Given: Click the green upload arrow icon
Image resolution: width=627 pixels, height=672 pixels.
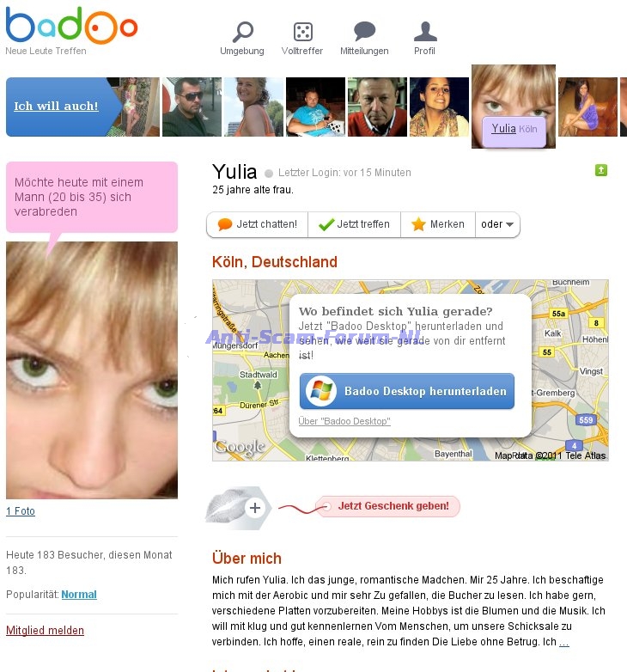Looking at the screenshot, I should pyautogui.click(x=601, y=170).
